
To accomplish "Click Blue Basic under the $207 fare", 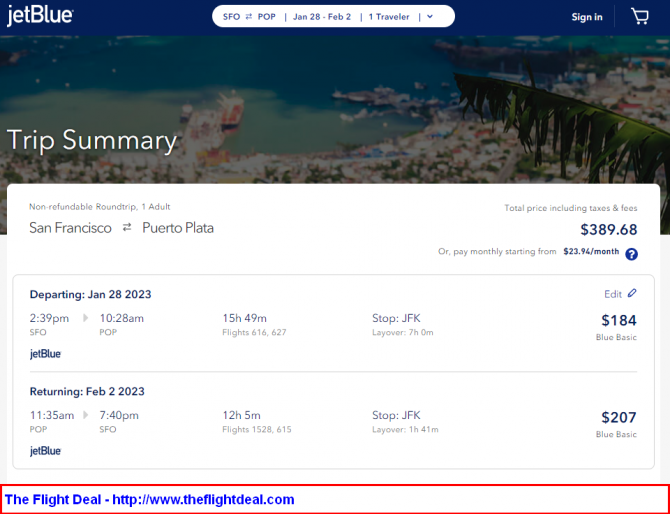I will coord(616,434).
